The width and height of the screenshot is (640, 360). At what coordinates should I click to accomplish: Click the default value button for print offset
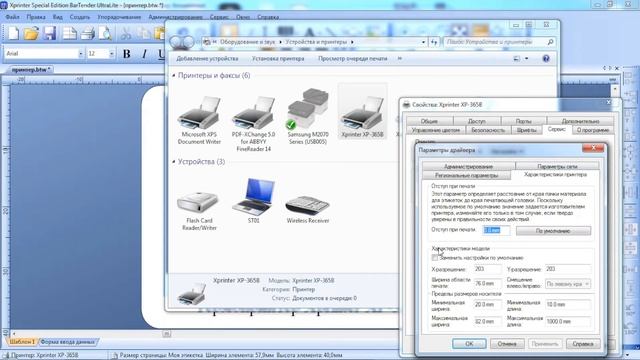click(553, 231)
